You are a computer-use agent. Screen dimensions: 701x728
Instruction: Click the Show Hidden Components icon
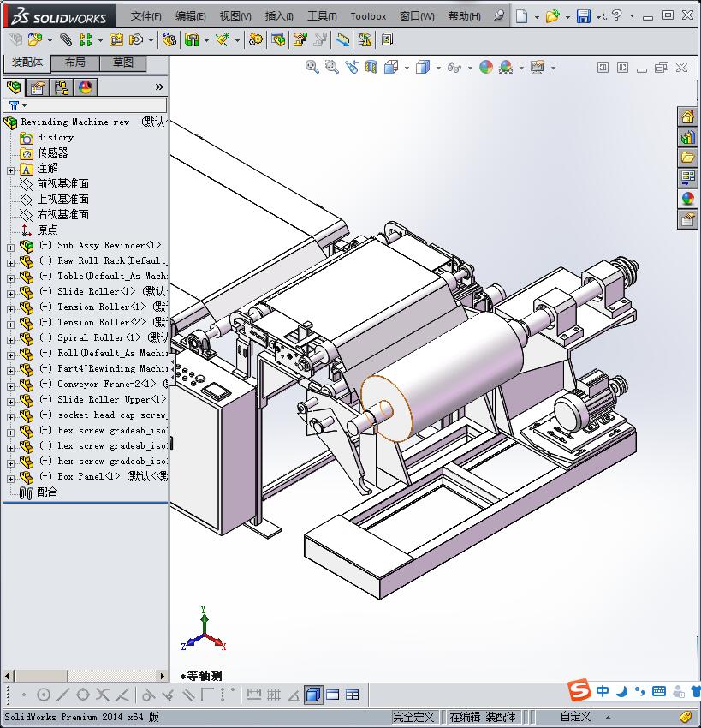pos(169,40)
